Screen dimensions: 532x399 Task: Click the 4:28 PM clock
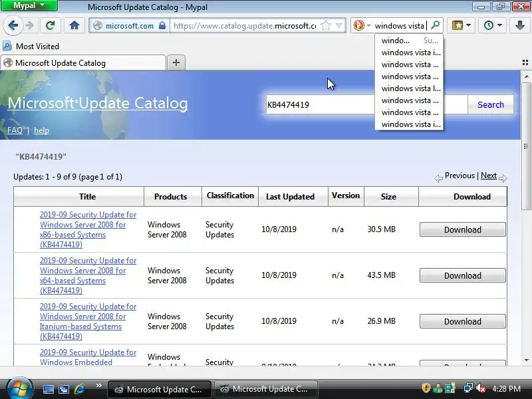[506, 388]
